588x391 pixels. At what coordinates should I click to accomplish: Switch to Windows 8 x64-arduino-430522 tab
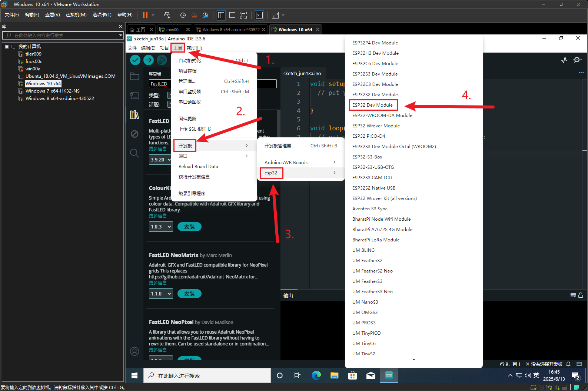click(230, 30)
